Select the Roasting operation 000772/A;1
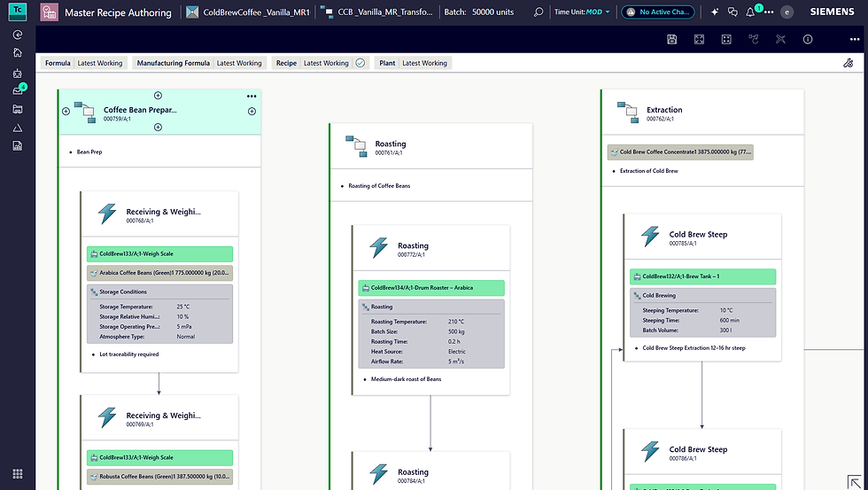 [x=431, y=249]
